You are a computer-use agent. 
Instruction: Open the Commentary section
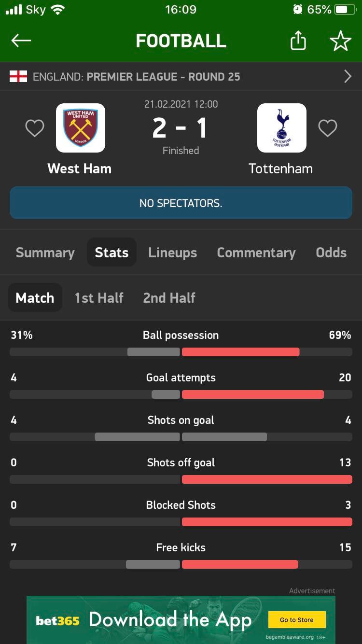(x=256, y=252)
